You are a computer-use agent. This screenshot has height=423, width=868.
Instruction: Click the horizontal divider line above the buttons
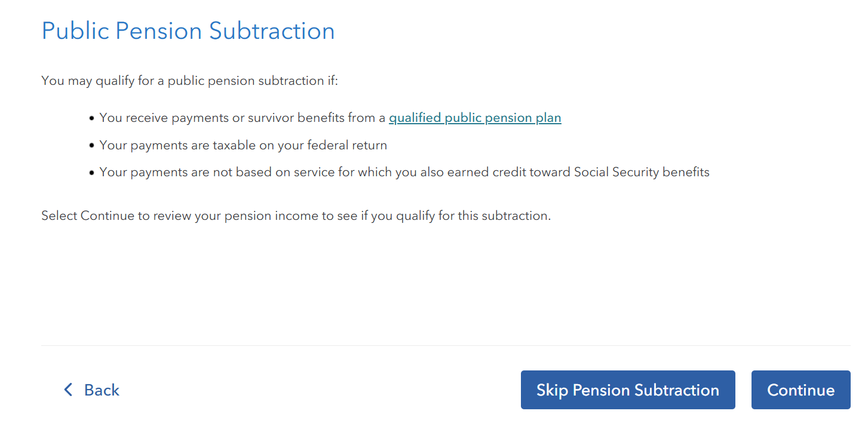[446, 345]
